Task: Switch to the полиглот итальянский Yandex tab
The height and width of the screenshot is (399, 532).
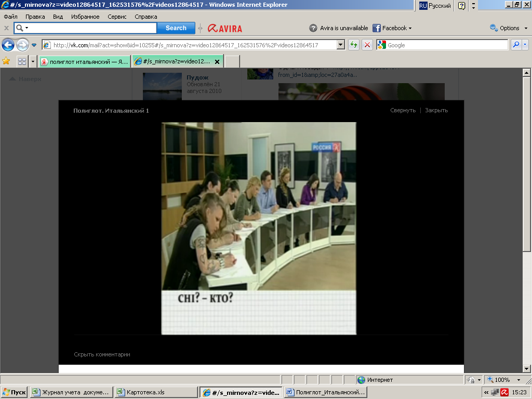Action: (x=85, y=61)
